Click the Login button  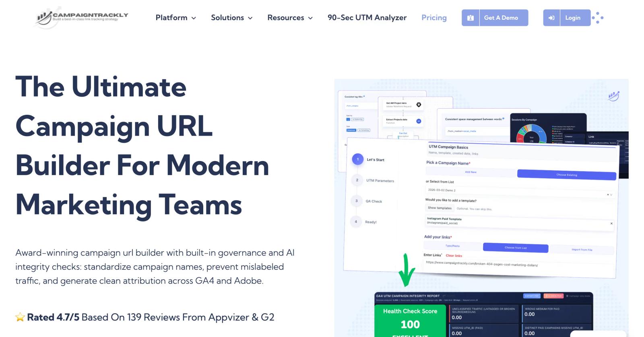click(x=567, y=18)
